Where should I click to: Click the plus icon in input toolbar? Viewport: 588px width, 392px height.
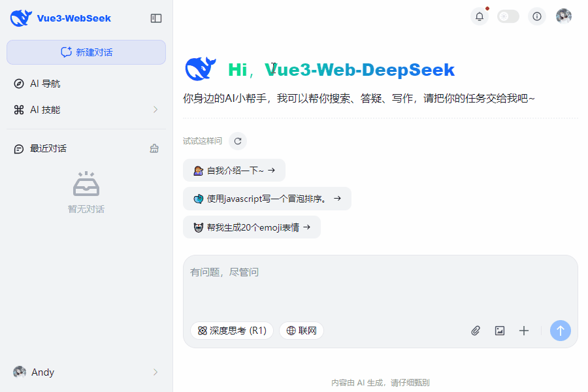click(524, 331)
